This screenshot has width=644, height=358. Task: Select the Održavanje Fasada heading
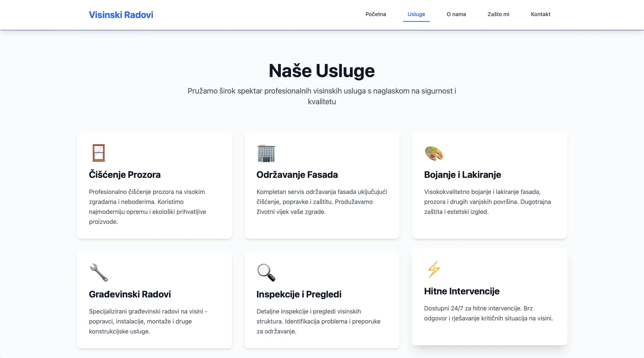[297, 174]
